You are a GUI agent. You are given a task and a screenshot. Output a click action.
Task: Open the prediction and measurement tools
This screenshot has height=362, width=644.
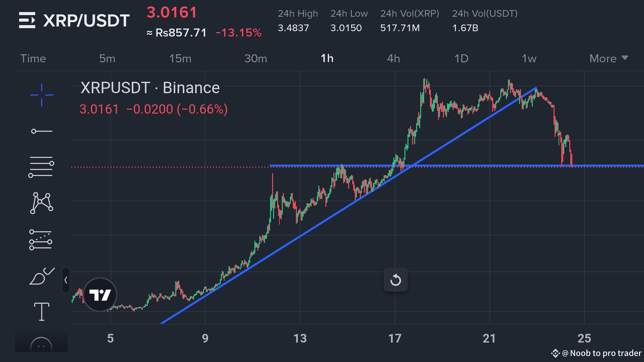point(41,240)
